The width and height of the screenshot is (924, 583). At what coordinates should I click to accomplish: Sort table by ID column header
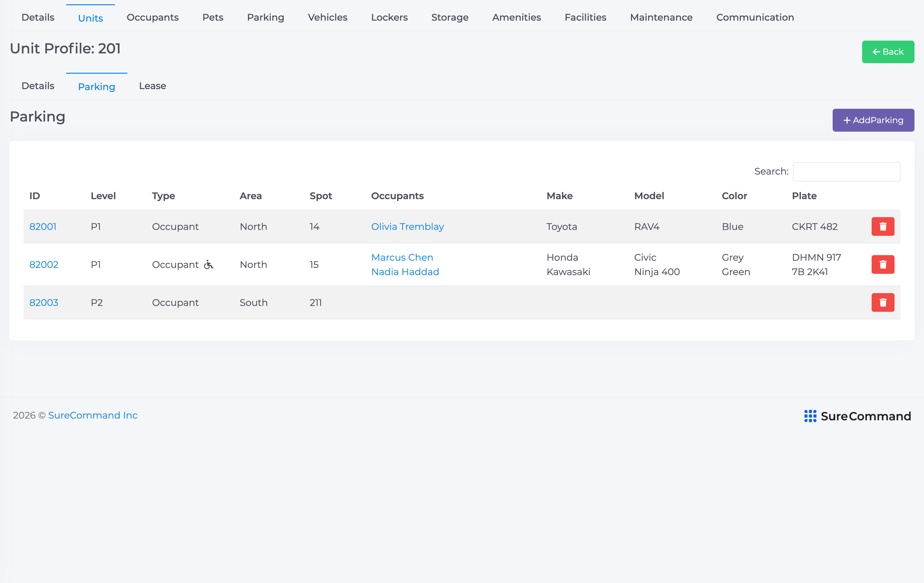pos(35,196)
